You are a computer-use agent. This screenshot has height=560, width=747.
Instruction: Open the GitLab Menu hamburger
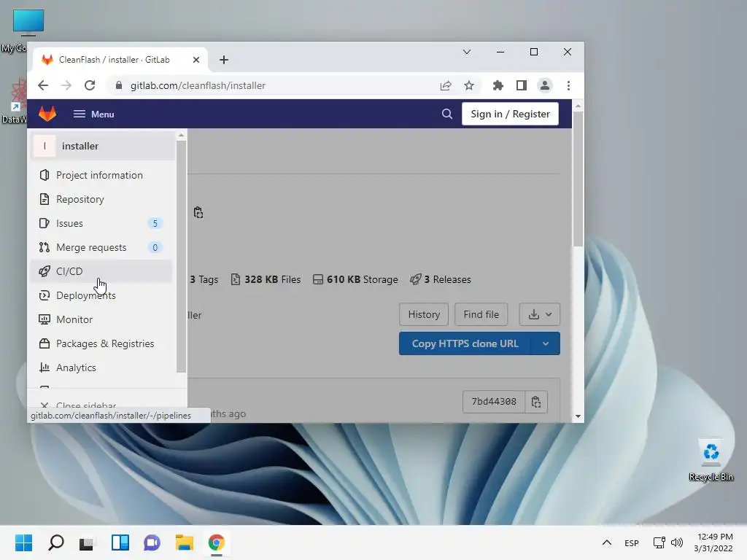pyautogui.click(x=93, y=114)
